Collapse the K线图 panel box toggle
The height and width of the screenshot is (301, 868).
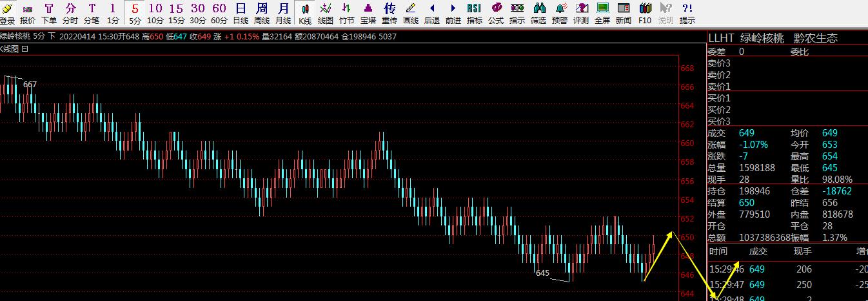(x=25, y=48)
